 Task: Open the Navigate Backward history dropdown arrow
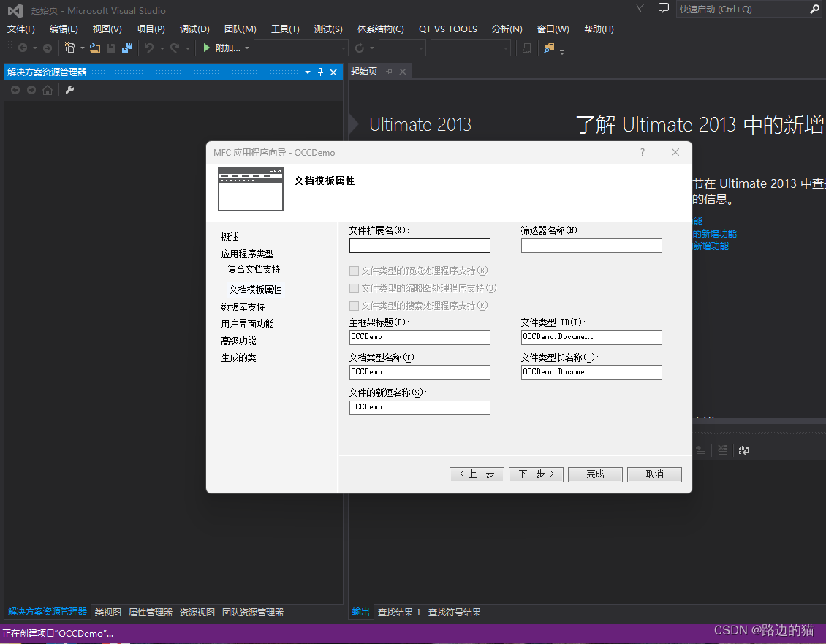coord(35,48)
